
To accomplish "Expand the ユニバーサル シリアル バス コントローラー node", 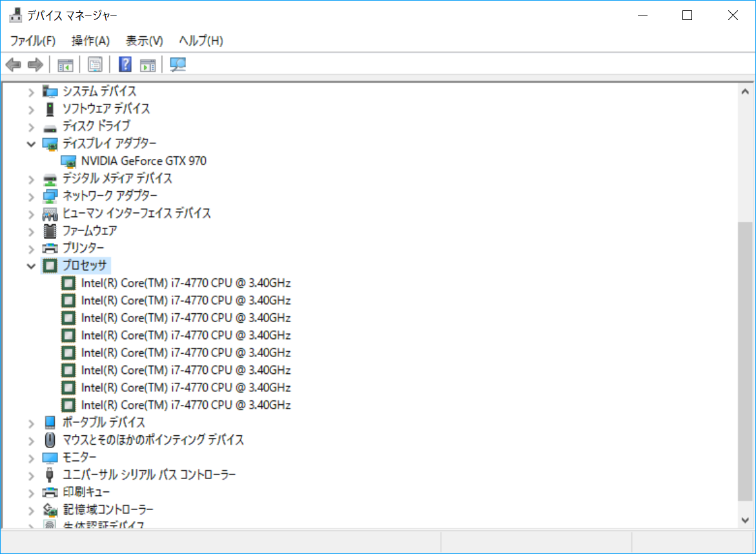I will (32, 476).
